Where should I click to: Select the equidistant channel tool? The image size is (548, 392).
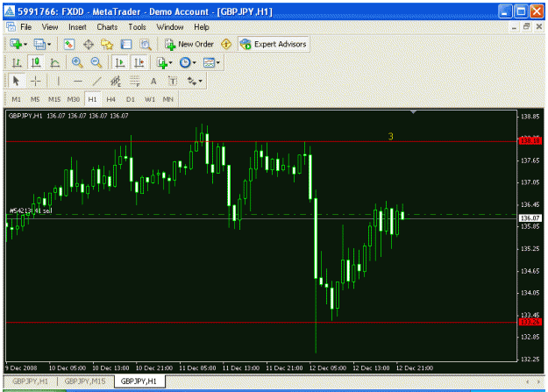click(116, 82)
